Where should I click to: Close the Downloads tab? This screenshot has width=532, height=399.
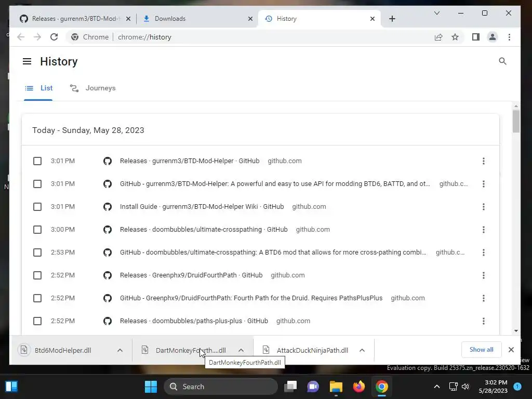pos(250,19)
